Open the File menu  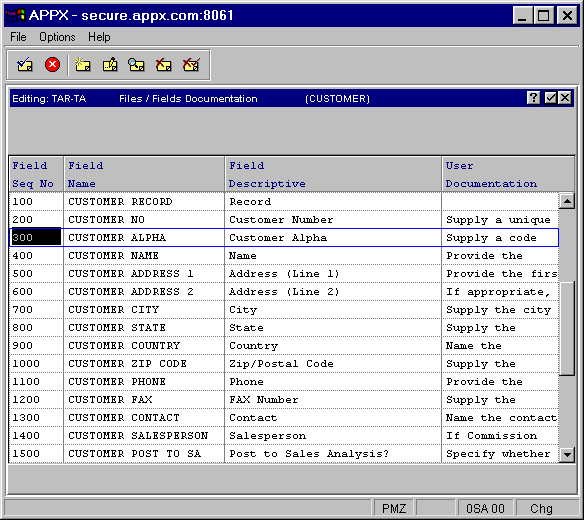point(18,37)
